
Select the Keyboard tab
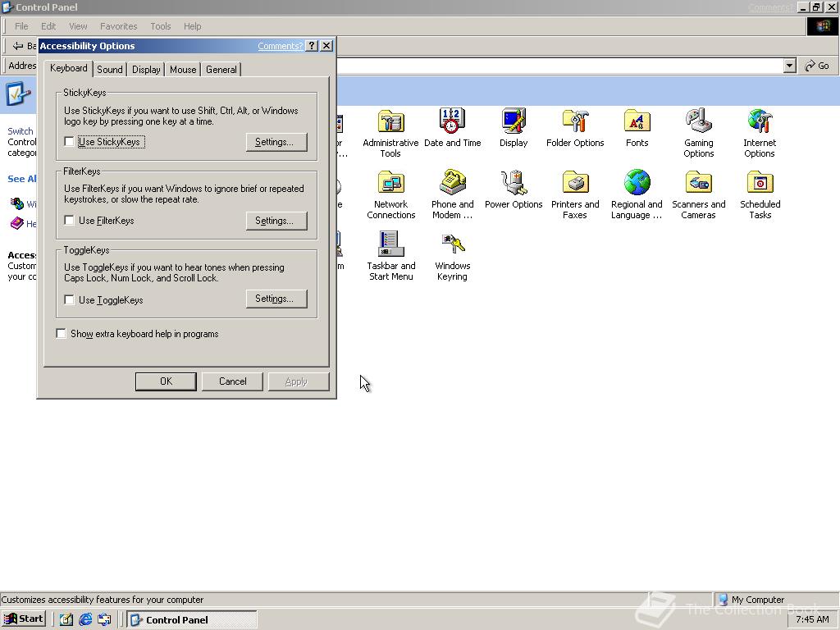[69, 68]
